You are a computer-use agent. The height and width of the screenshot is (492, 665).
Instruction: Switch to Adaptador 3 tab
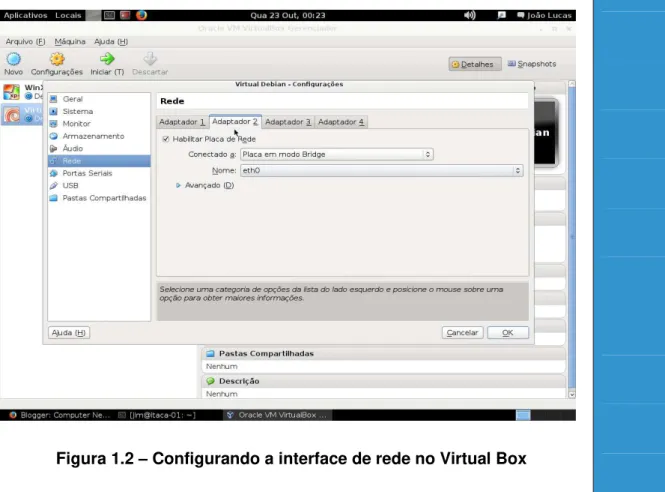point(288,122)
